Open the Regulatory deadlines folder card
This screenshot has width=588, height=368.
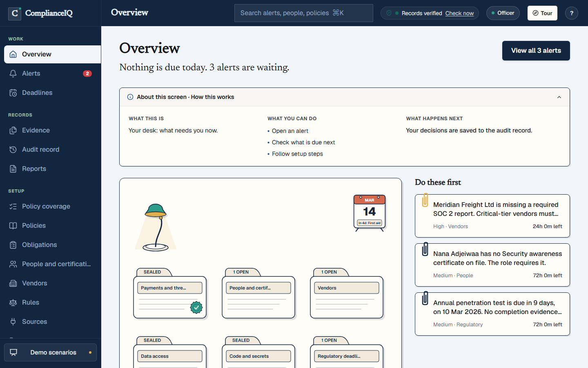347,352
